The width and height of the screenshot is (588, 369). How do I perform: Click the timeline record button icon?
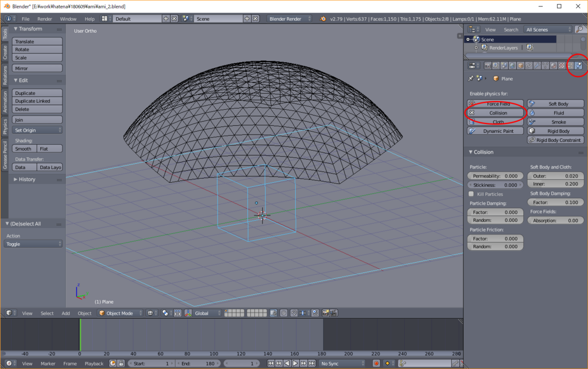(x=377, y=363)
